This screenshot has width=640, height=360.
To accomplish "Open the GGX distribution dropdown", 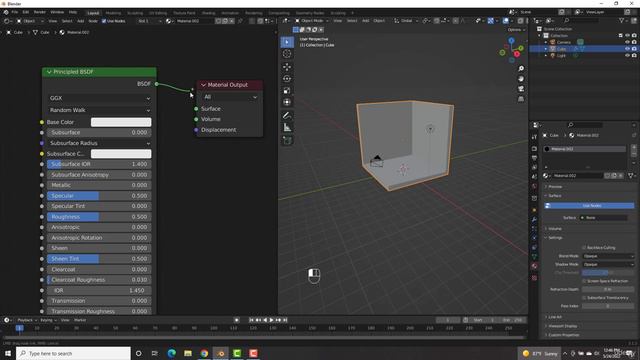I will (99, 98).
